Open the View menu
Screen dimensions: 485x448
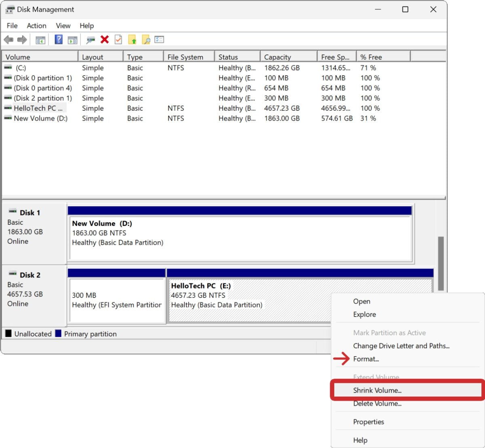[x=63, y=25]
